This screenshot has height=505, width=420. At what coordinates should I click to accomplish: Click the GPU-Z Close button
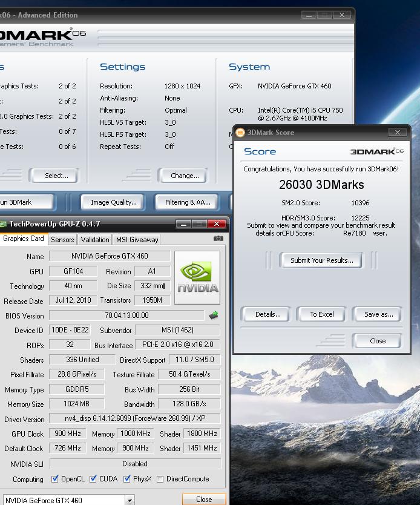coord(204,499)
